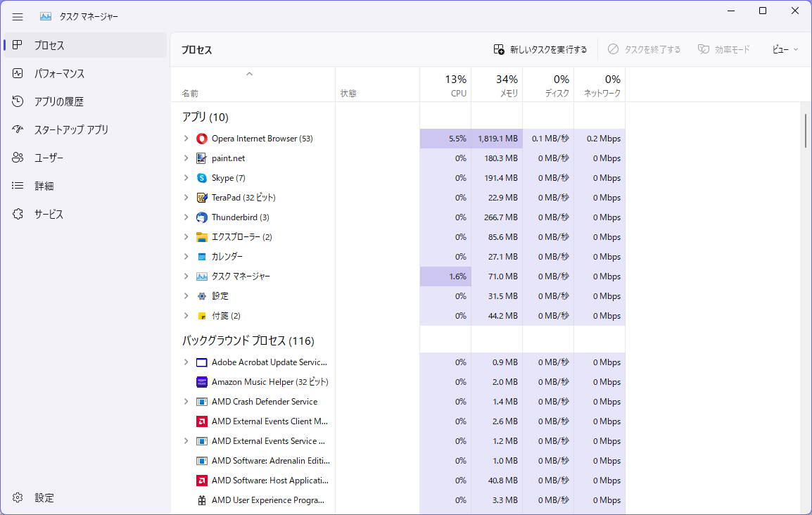Click the 付箋 sticky notes icon
Viewport: 812px width, 515px height.
coord(202,316)
